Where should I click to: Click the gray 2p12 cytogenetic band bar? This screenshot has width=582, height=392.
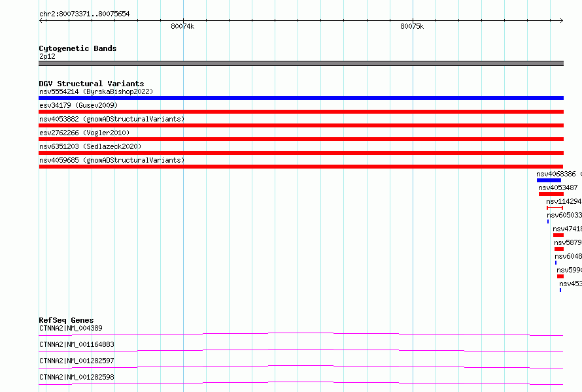(301, 63)
